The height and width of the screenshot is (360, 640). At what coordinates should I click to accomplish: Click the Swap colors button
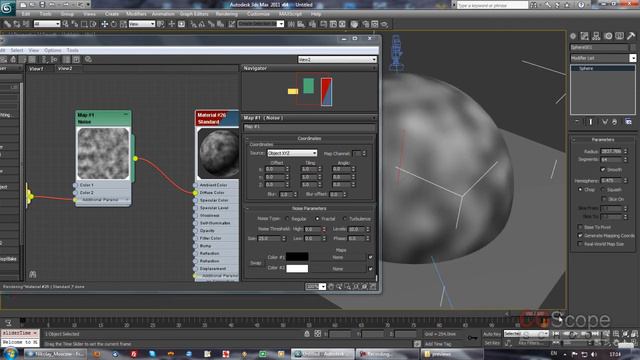tap(256, 263)
